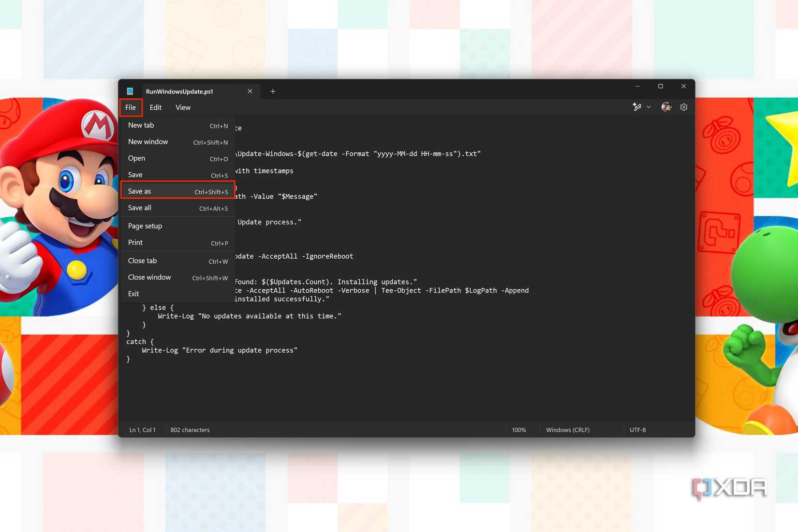This screenshot has height=532, width=798.
Task: Select Exit at the bottom of the menu
Action: pyautogui.click(x=133, y=293)
